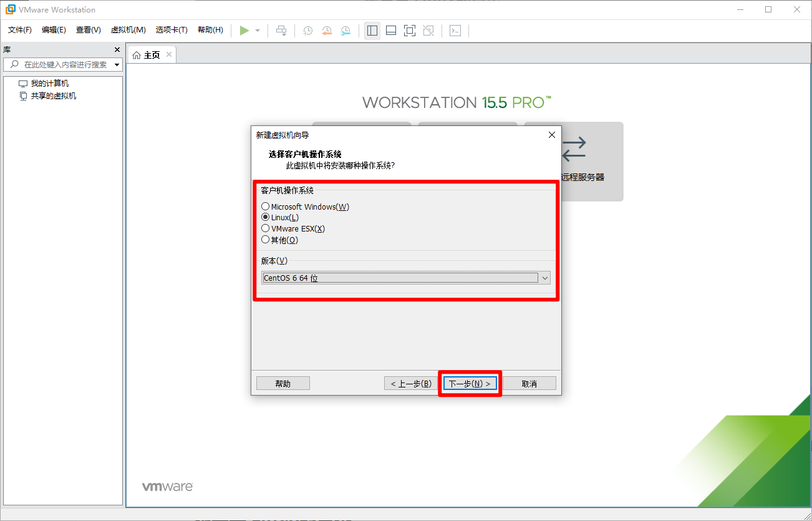Toggle the thumbnail bar view icon
Screen dimensions: 812x521
click(x=391, y=31)
